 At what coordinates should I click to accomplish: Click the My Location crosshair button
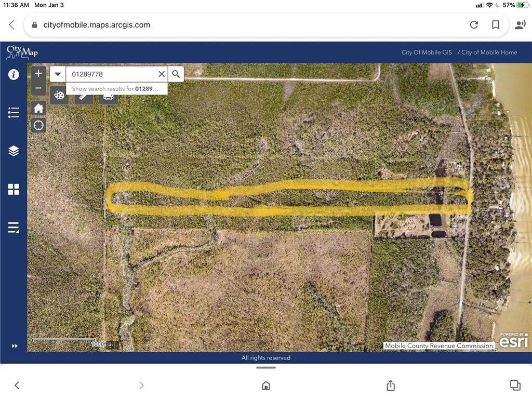[38, 125]
